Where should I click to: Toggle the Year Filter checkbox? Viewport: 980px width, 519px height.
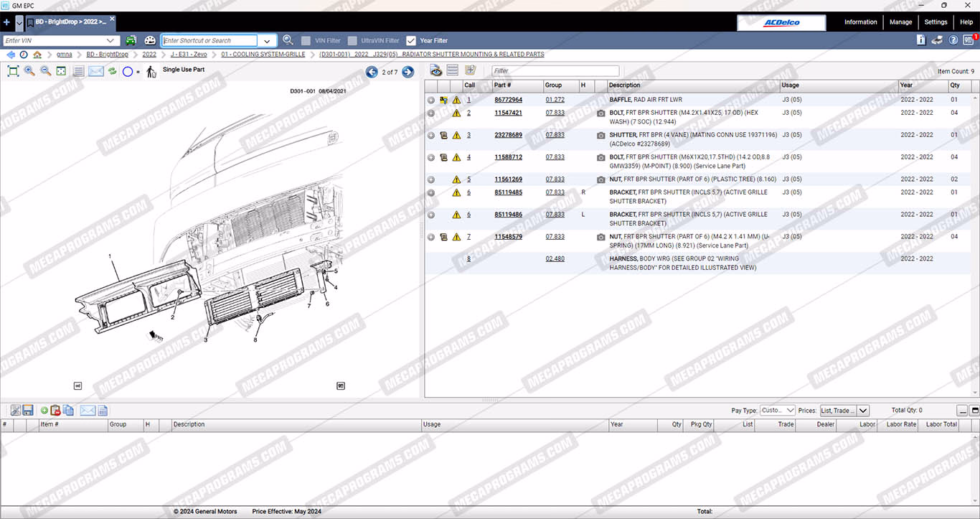411,41
